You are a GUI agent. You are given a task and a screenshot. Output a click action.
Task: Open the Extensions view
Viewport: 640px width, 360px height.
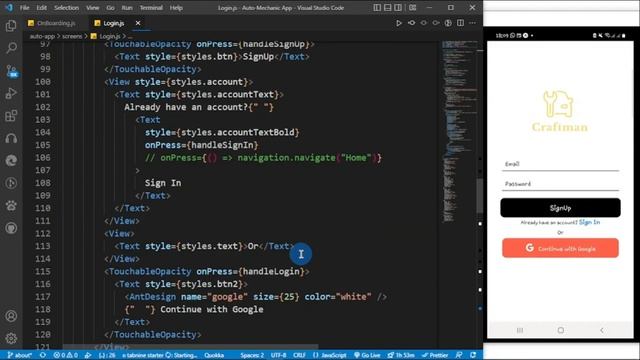[11, 116]
